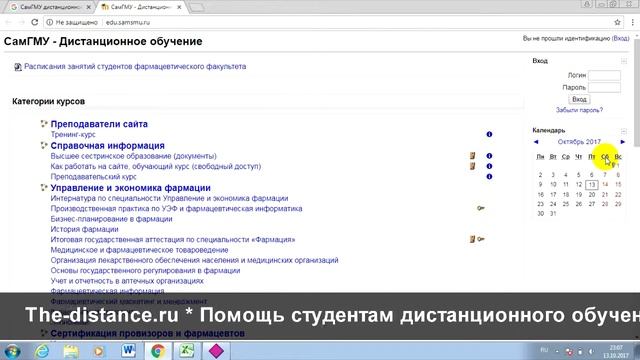Focus the Пароль input field
The height and width of the screenshot is (360, 640).
point(604,87)
